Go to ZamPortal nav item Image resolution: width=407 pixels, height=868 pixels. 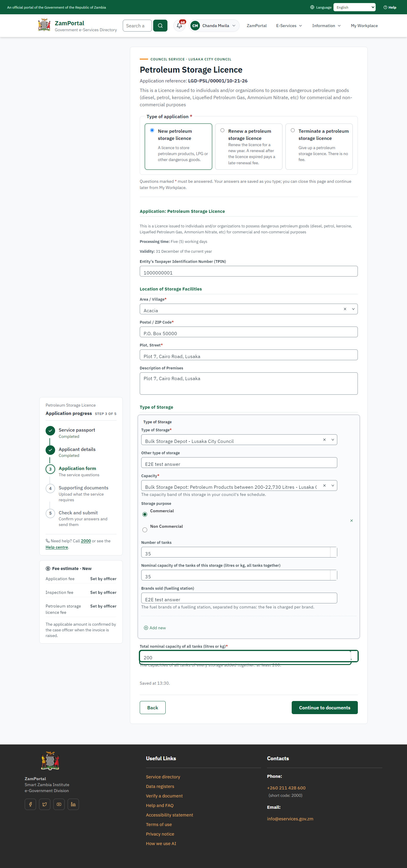coord(257,26)
